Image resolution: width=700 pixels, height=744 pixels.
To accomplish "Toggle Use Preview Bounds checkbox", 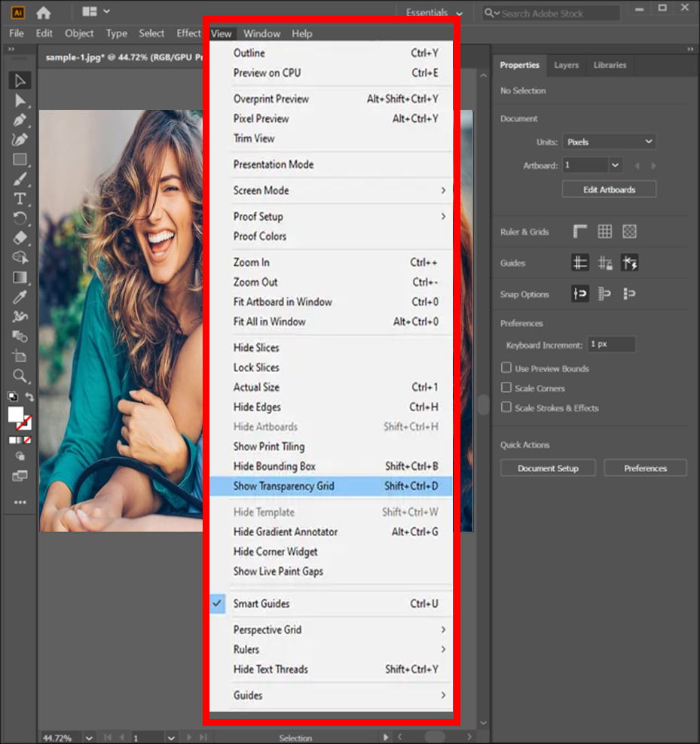I will 506,367.
